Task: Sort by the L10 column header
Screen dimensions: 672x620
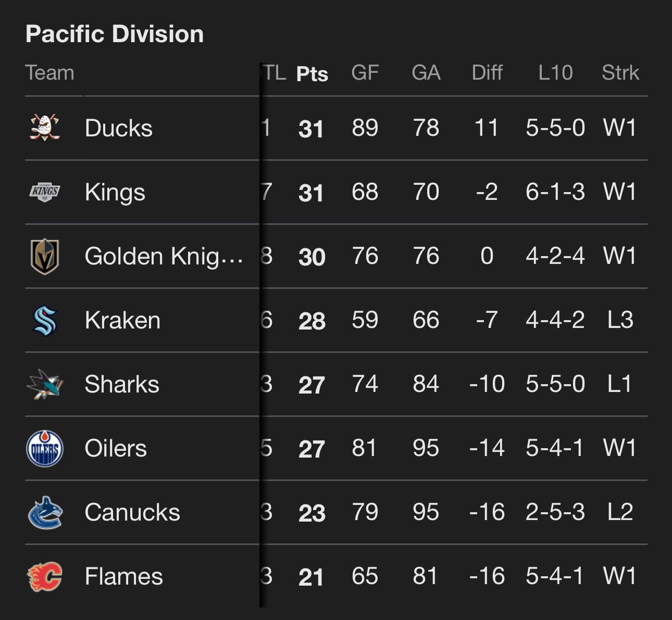Action: [555, 73]
